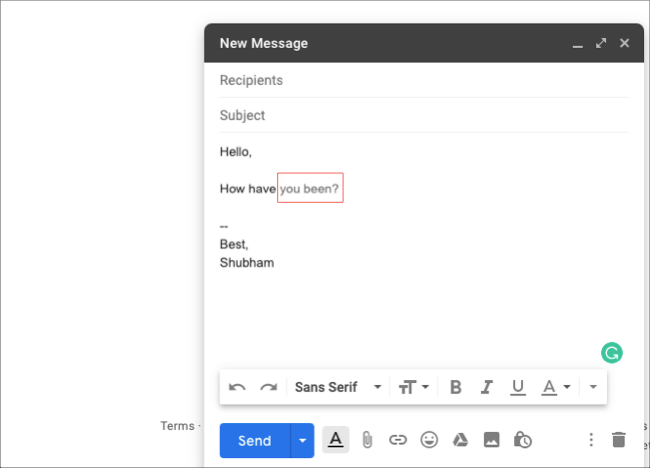The height and width of the screenshot is (468, 650).
Task: Toggle the formatting options bar icon
Action: [x=336, y=439]
